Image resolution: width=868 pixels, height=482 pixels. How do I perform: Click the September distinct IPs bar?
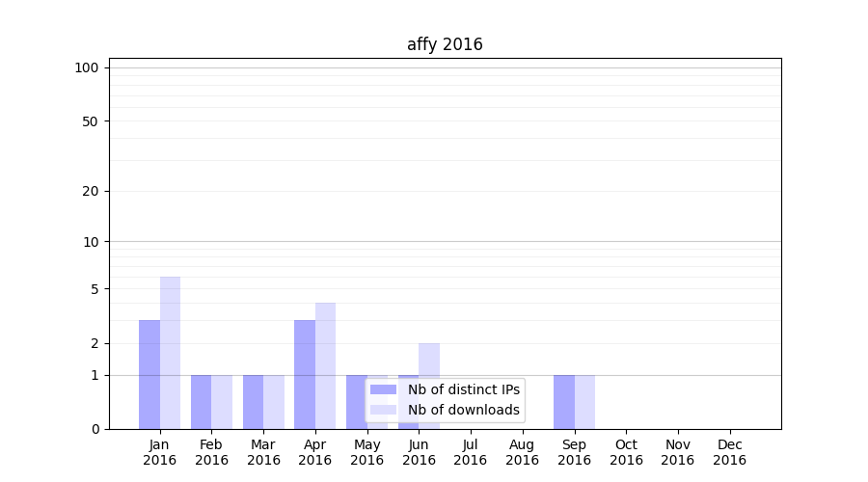(x=563, y=402)
